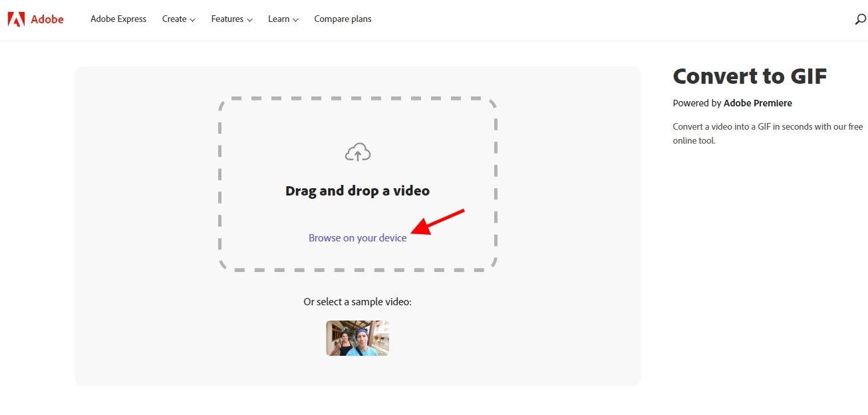Click the Adobe wordmark text in header
The width and height of the screenshot is (868, 415).
(x=47, y=19)
